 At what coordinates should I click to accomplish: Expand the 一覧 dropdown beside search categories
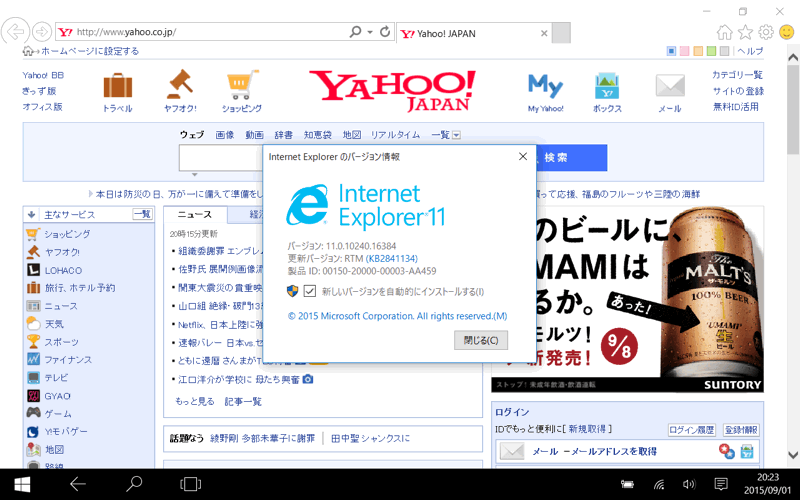click(456, 135)
